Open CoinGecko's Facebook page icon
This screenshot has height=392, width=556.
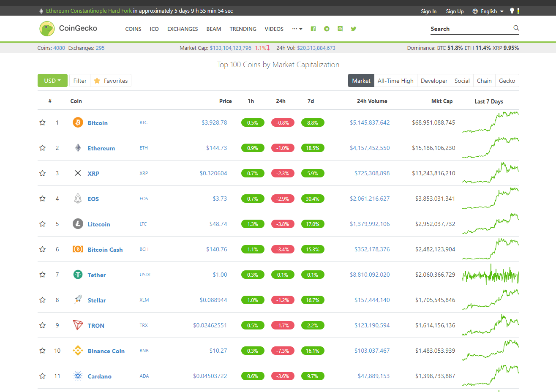tap(313, 29)
